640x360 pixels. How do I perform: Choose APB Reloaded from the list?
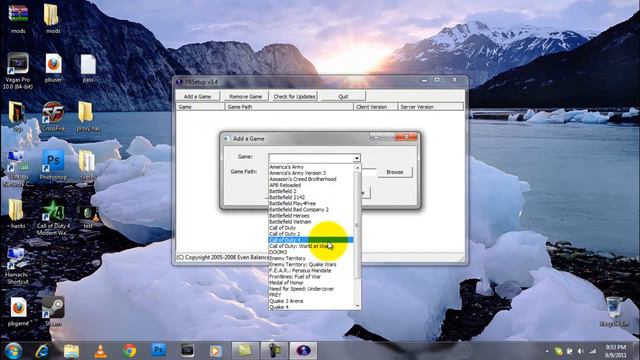click(311, 185)
